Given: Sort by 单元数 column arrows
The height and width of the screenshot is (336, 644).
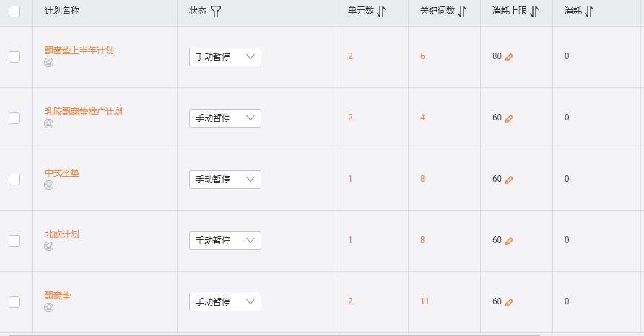Looking at the screenshot, I should pos(382,12).
